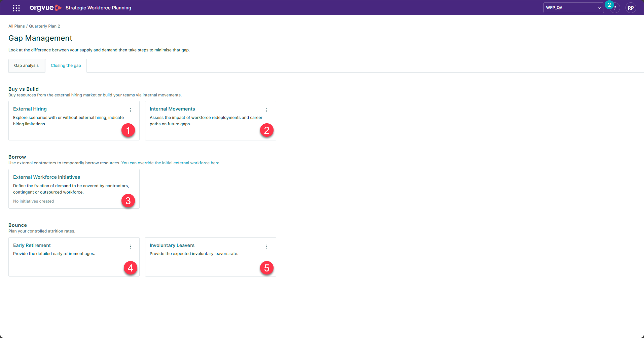Click the orgvue logo in the header
This screenshot has width=644, height=338.
pos(45,7)
